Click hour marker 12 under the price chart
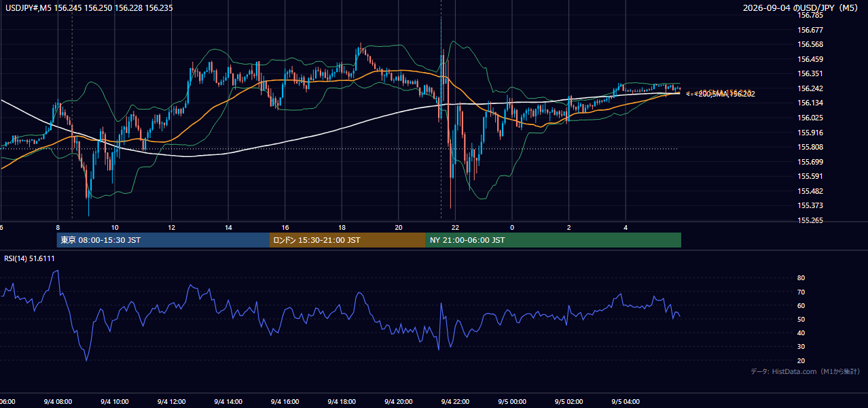Image resolution: width=868 pixels, height=408 pixels. [x=172, y=227]
